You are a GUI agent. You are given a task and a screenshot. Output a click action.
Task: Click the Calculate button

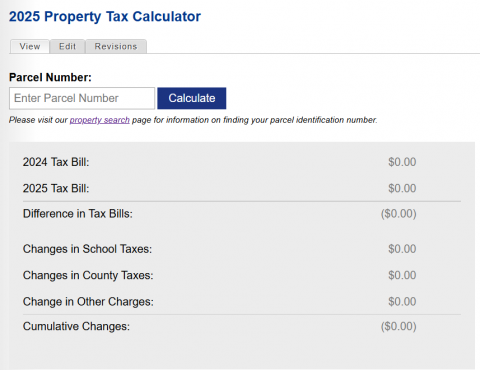(192, 98)
